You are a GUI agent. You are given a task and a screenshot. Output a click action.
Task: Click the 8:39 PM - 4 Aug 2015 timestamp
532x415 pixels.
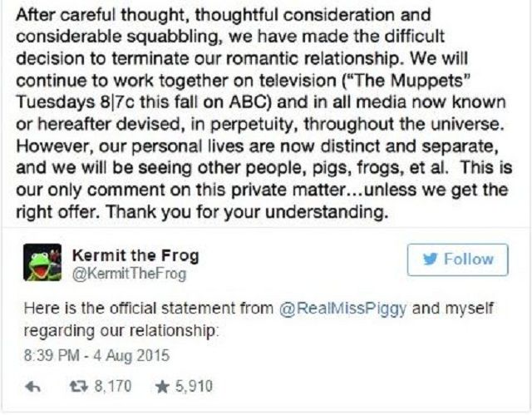[x=96, y=355]
